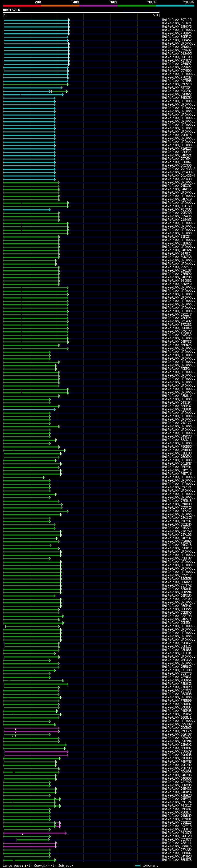
Task: Select the UniRef100_A4I876 label
Action: 177,833
